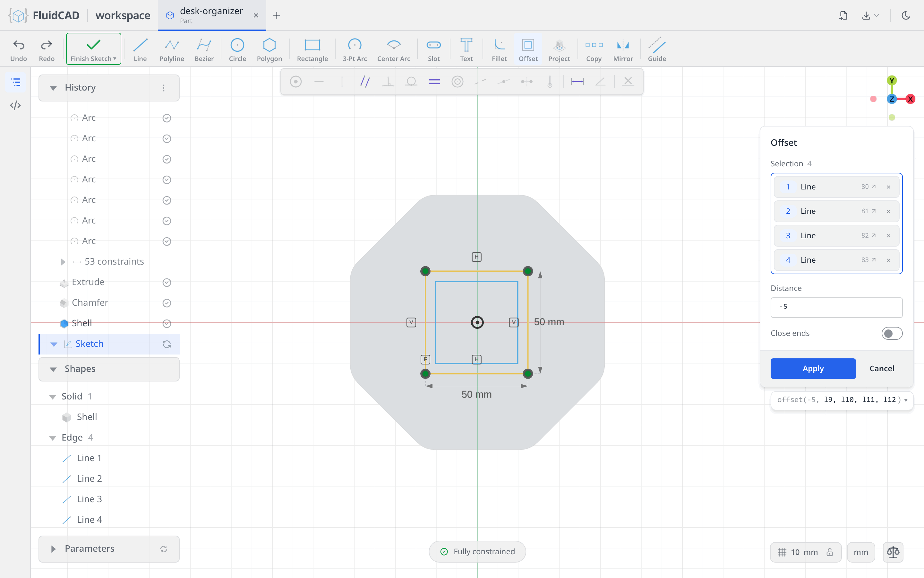Apply the parallel constraint icon

[365, 82]
